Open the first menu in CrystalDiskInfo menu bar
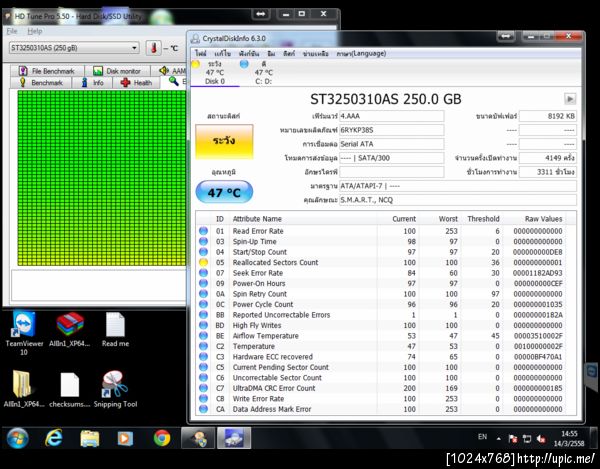 (201, 54)
